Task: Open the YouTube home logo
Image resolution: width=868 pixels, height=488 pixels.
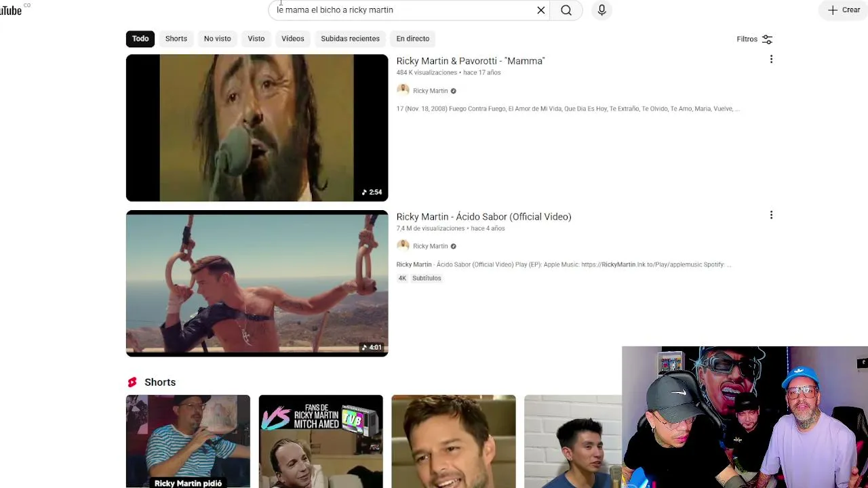Action: [11, 10]
